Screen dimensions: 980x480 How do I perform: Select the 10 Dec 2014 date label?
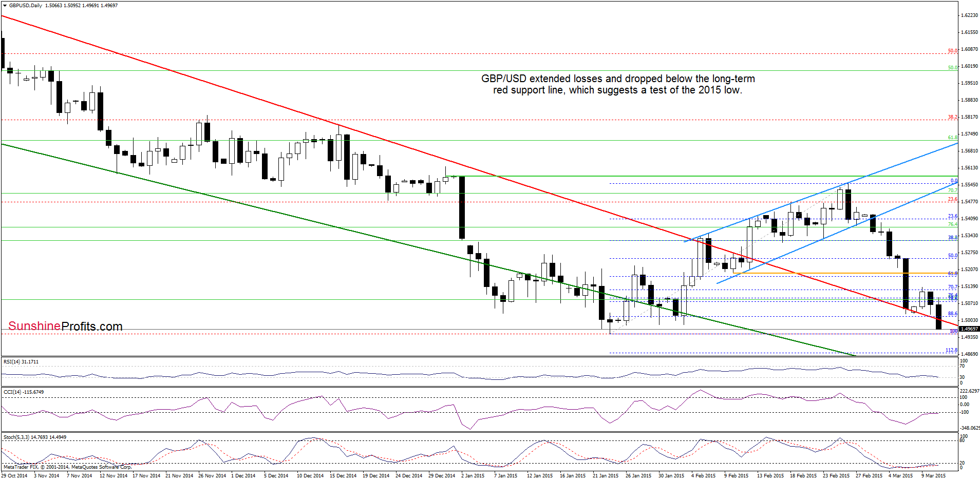point(310,476)
